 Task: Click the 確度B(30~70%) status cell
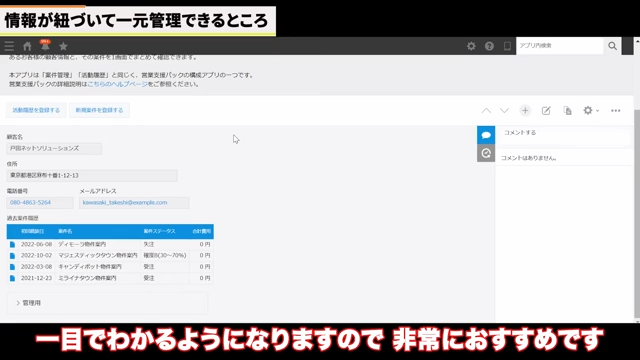(x=164, y=256)
